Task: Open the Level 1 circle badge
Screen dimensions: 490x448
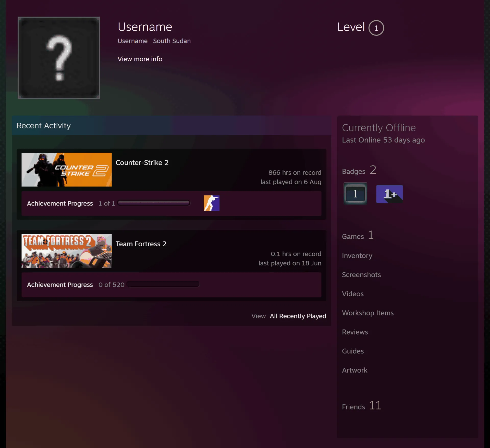Action: coord(376,28)
